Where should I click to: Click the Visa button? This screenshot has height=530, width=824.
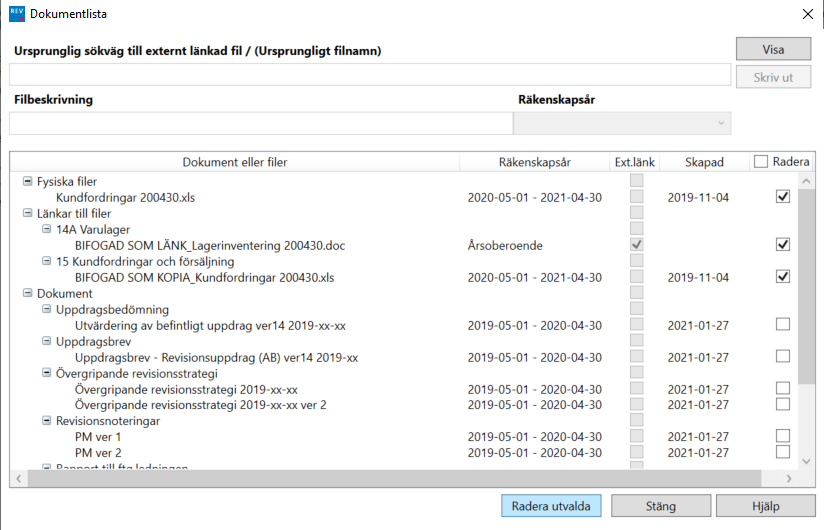773,49
